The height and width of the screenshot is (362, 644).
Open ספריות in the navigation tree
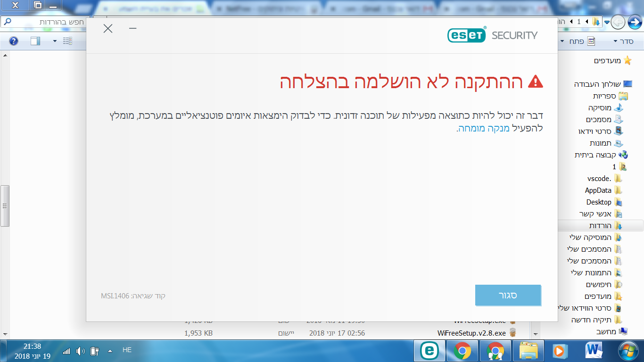point(611,96)
